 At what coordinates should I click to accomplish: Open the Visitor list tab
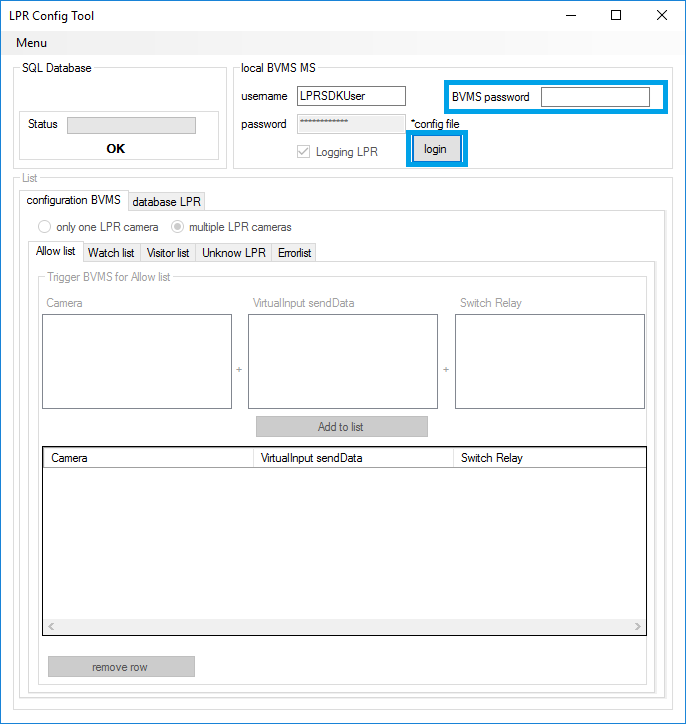click(168, 253)
